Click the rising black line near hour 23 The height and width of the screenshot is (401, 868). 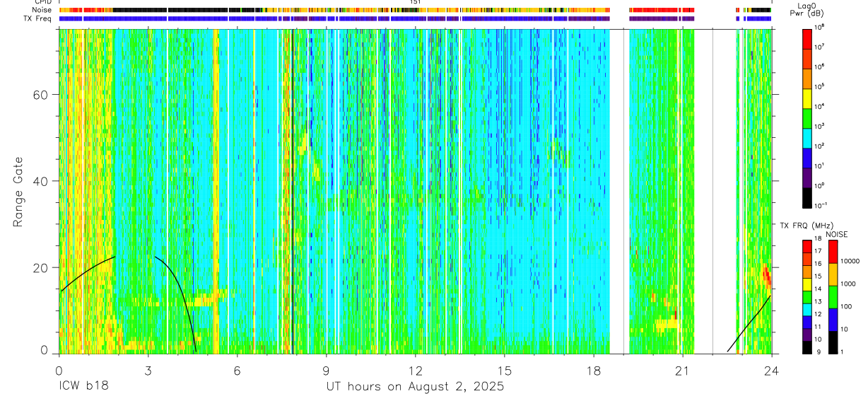(x=750, y=325)
